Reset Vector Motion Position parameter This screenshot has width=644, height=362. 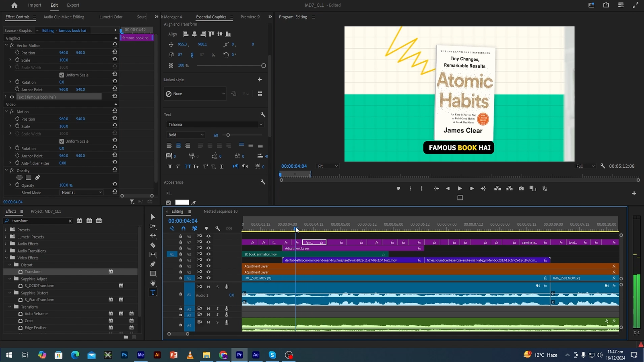(115, 52)
